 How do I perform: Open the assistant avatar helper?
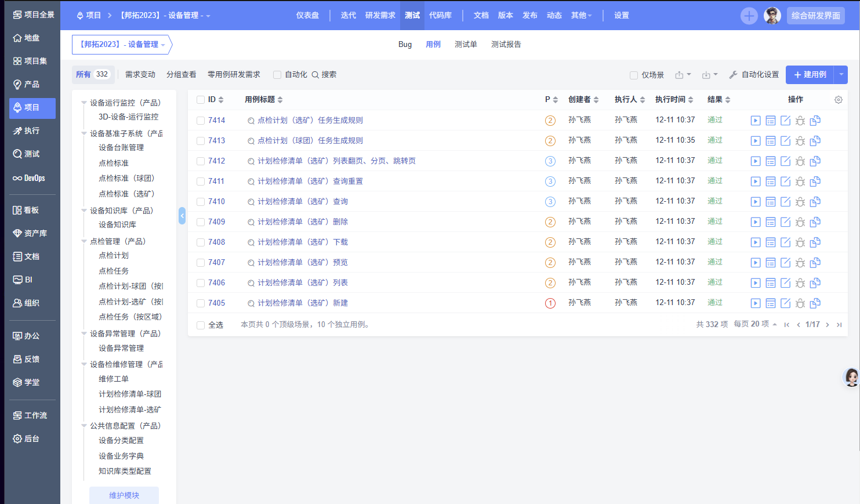point(851,378)
